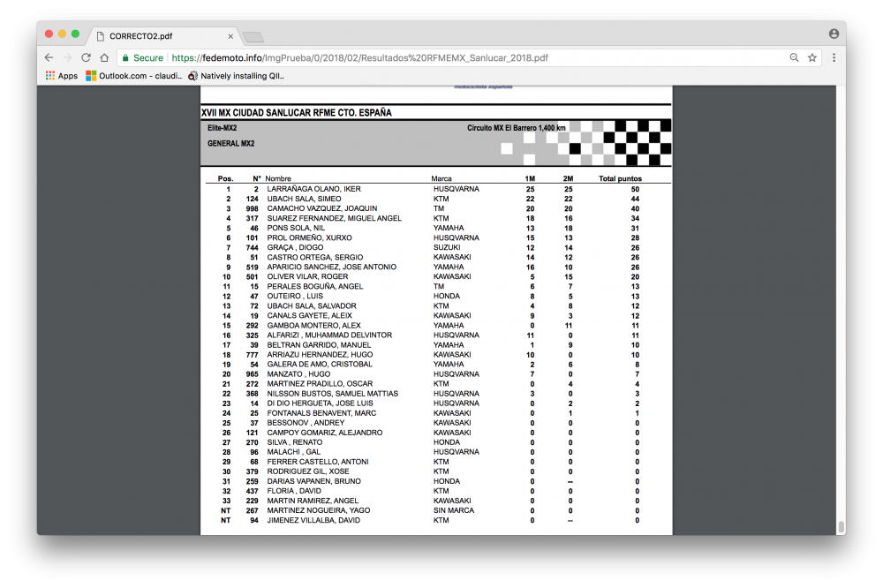883x588 pixels.
Task: Click the forward navigation arrow
Action: [68, 57]
